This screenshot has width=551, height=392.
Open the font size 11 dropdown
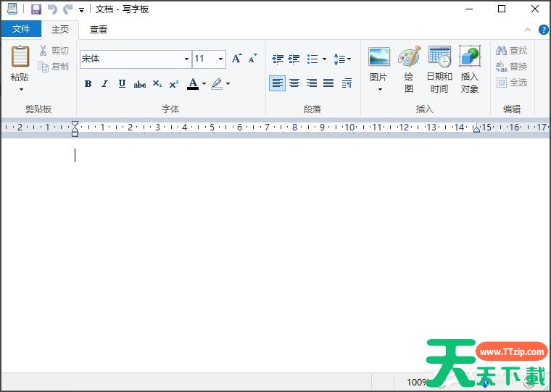click(220, 59)
